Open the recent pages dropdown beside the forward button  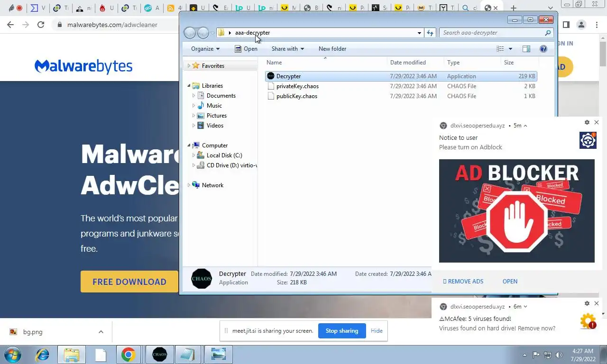tap(212, 33)
